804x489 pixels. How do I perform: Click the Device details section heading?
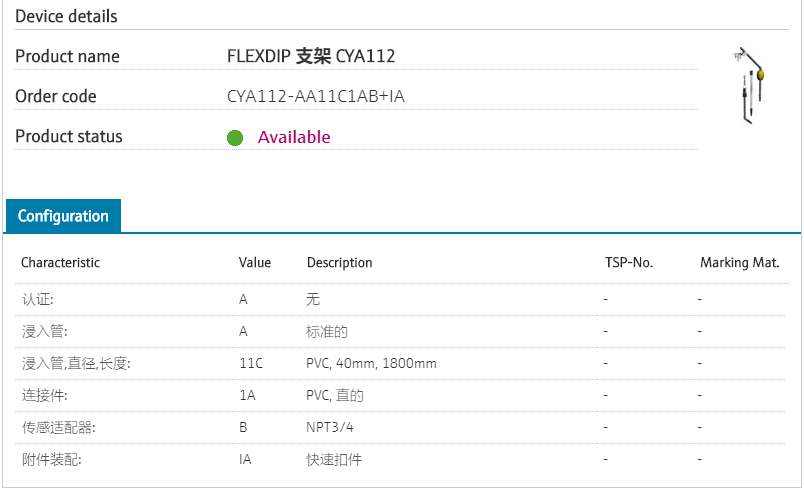pos(66,17)
